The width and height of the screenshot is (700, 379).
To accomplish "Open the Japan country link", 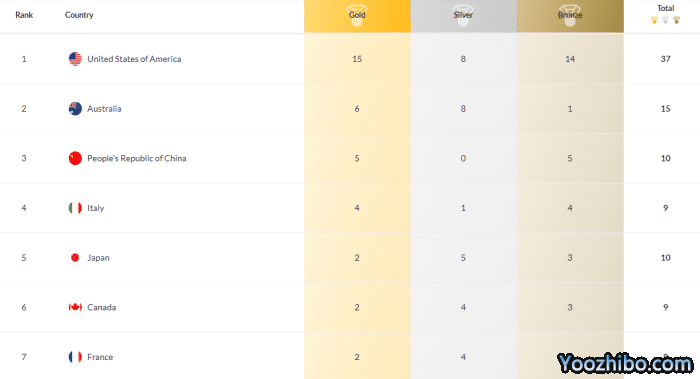I will coord(98,258).
